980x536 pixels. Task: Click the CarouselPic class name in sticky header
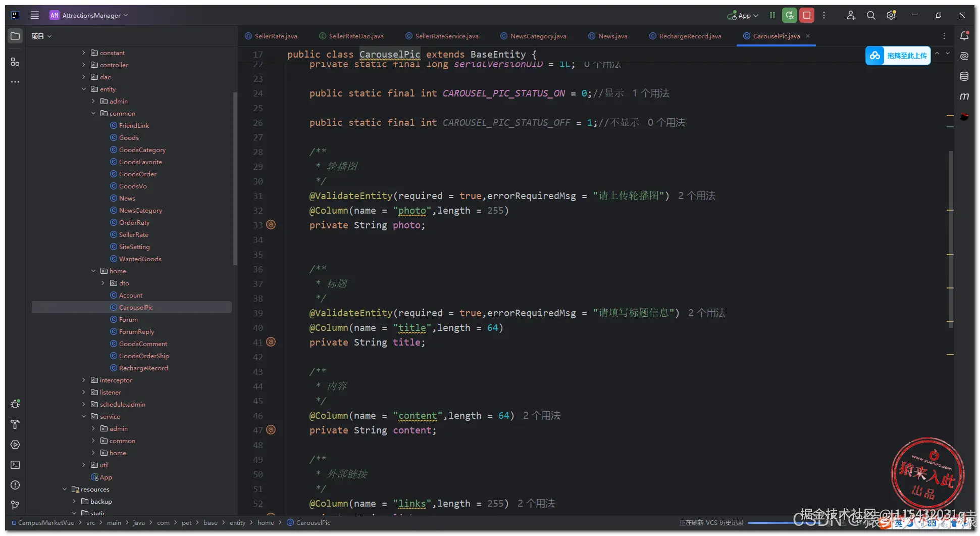(390, 54)
